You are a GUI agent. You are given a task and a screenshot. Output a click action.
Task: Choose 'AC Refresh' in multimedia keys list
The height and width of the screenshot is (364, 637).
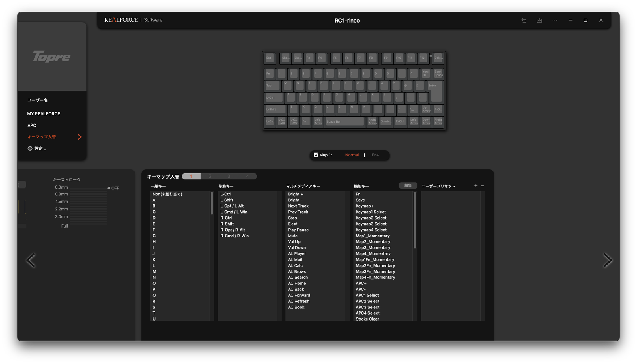(x=299, y=301)
